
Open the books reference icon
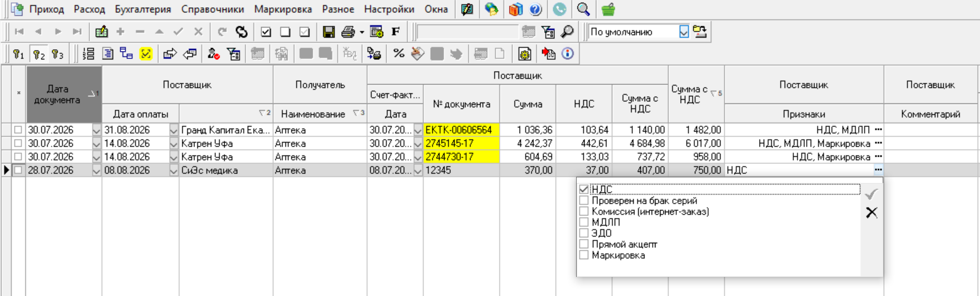tap(515, 9)
